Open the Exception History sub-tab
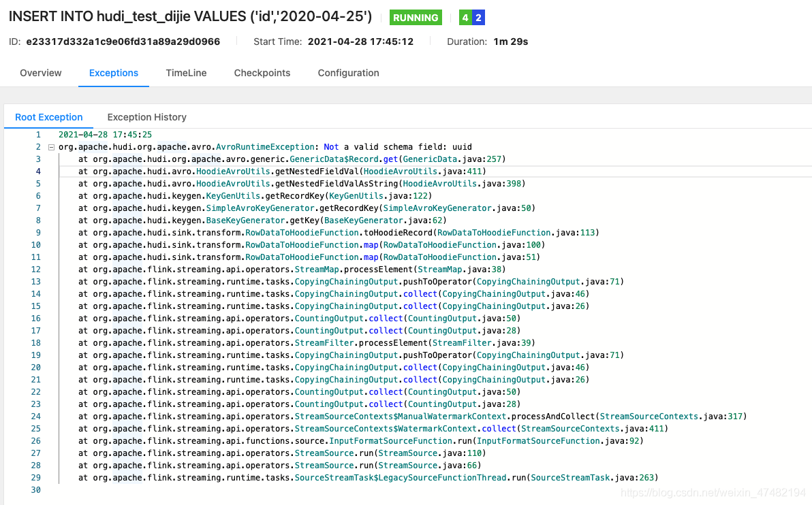 pyautogui.click(x=146, y=117)
